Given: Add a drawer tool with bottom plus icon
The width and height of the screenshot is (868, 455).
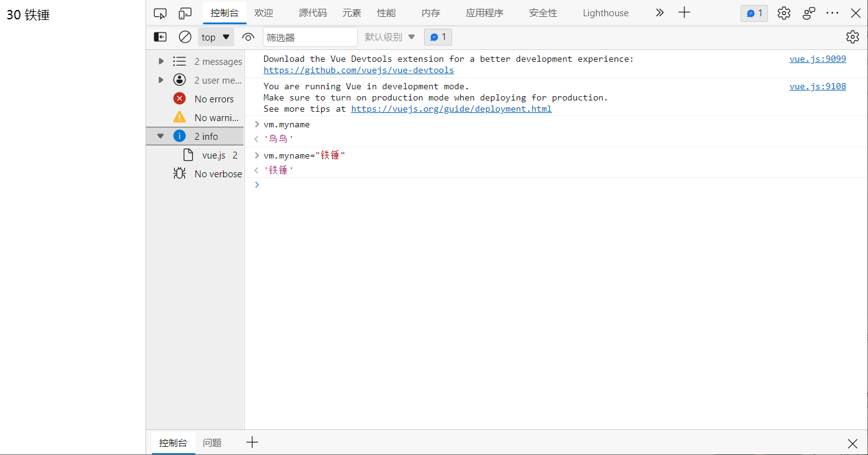Looking at the screenshot, I should point(252,443).
